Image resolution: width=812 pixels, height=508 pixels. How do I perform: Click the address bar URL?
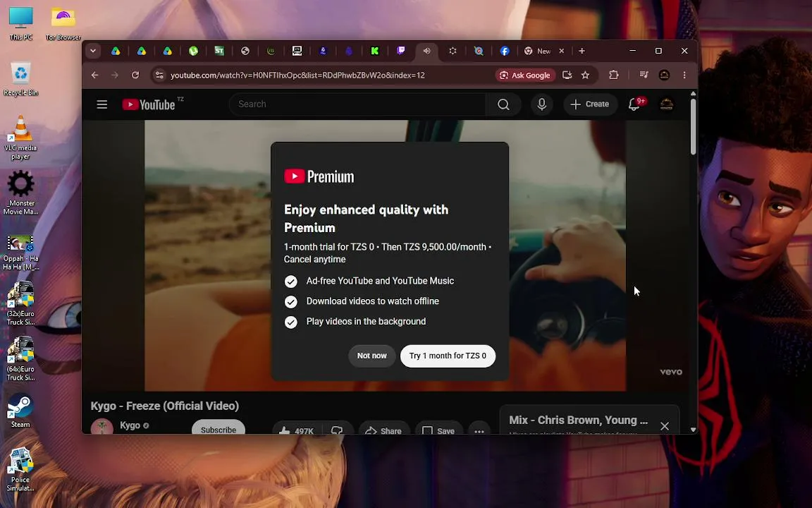pos(297,75)
